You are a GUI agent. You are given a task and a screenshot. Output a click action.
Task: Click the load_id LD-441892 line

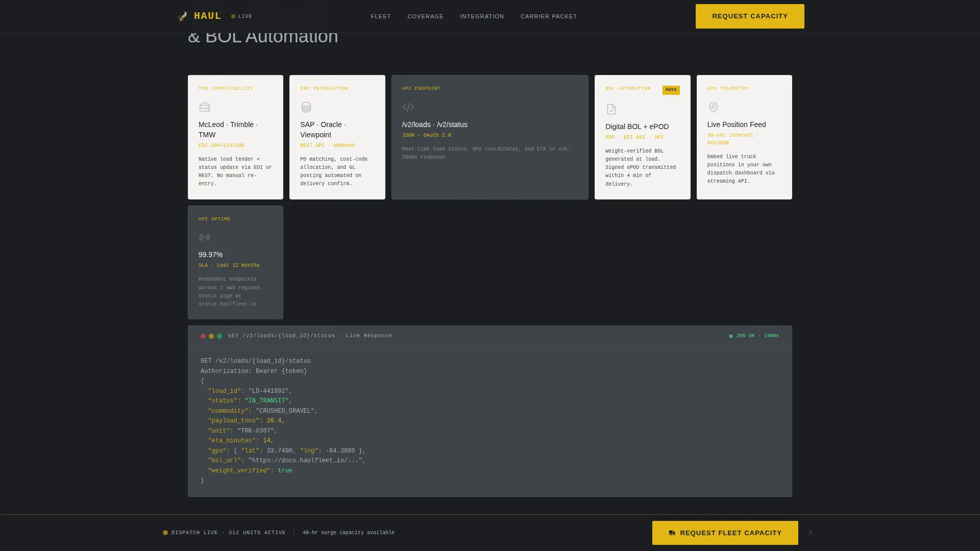[250, 391]
